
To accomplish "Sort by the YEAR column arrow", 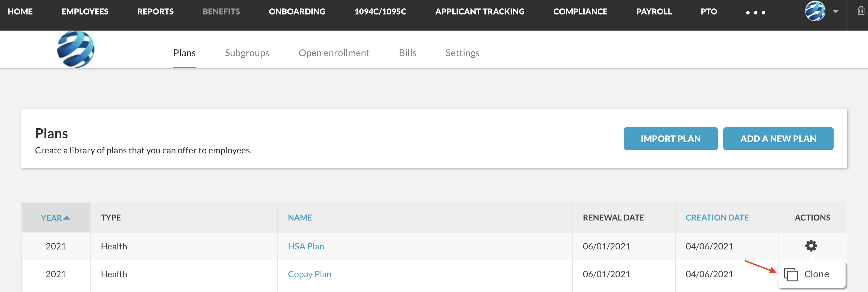I will (67, 217).
